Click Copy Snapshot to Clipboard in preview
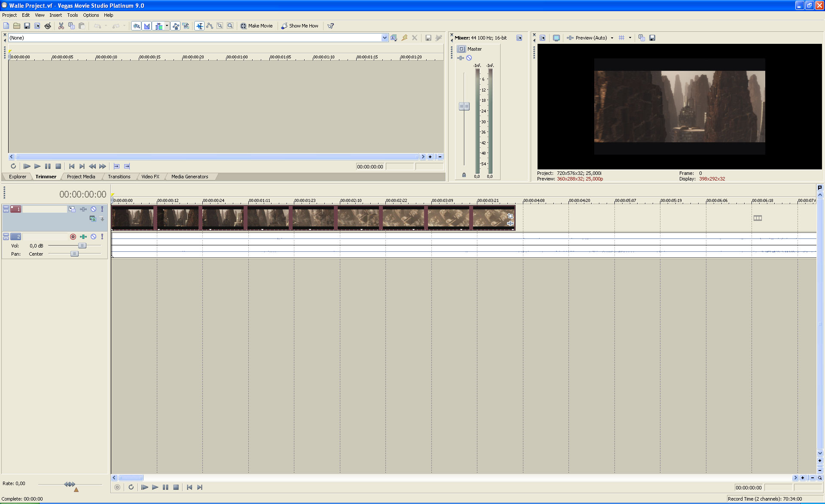The image size is (825, 504). tap(642, 38)
